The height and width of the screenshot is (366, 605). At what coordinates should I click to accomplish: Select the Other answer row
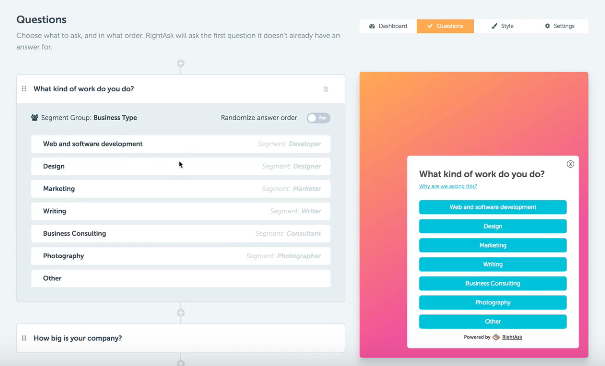coord(181,278)
